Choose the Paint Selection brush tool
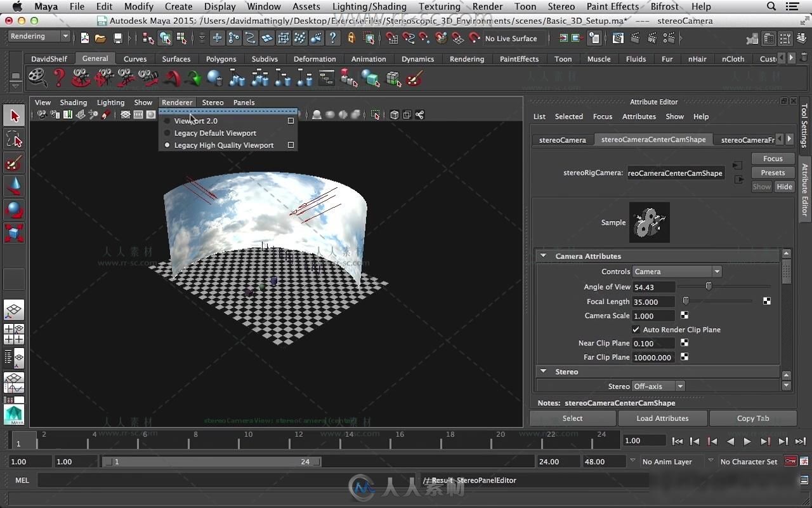 click(x=14, y=163)
